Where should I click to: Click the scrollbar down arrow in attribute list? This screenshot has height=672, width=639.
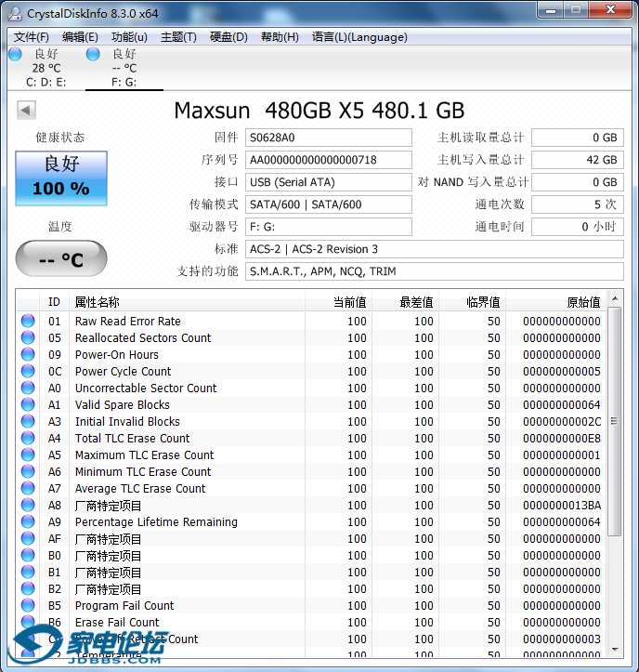pyautogui.click(x=615, y=650)
